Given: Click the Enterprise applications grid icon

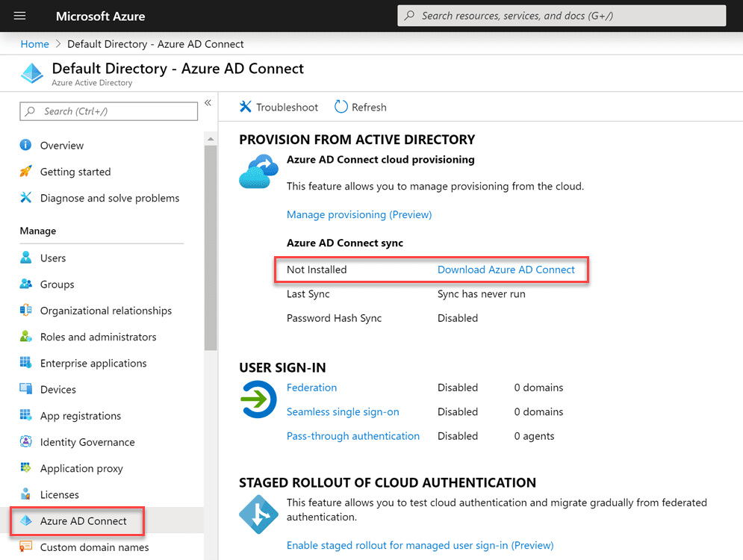Looking at the screenshot, I should pyautogui.click(x=26, y=364).
